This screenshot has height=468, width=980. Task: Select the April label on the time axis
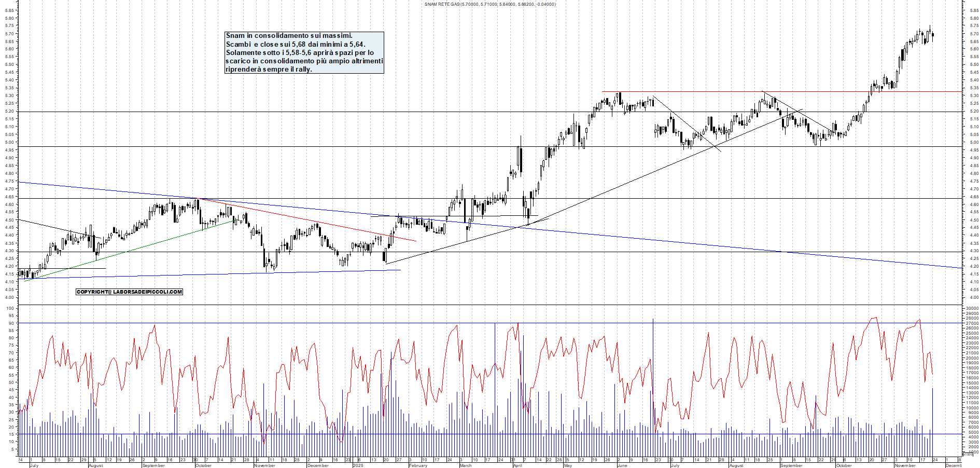(517, 465)
